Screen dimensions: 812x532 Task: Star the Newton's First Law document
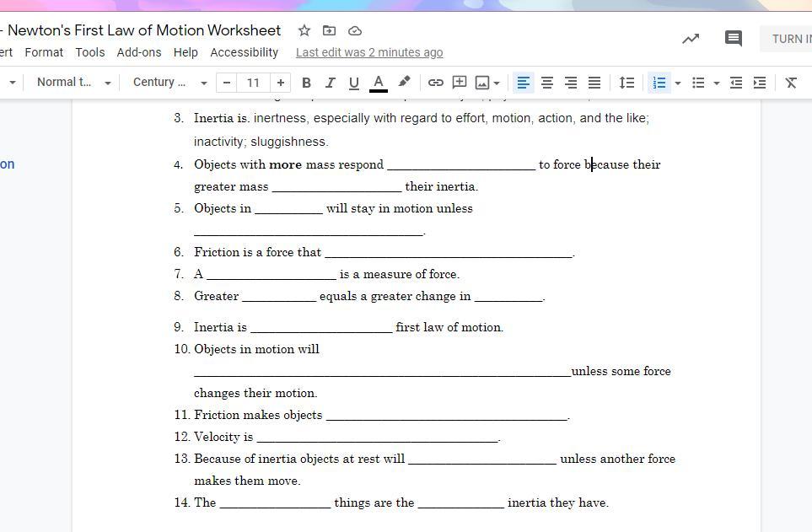click(304, 30)
